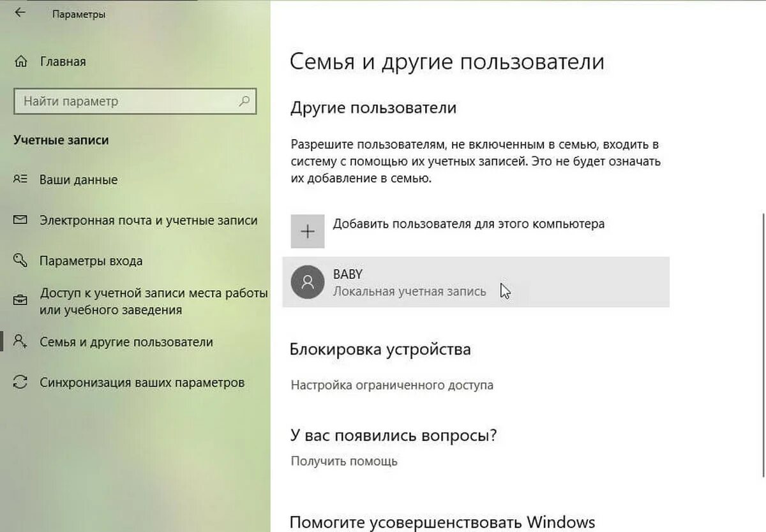
Task: Click the plus add user button
Action: click(x=308, y=231)
